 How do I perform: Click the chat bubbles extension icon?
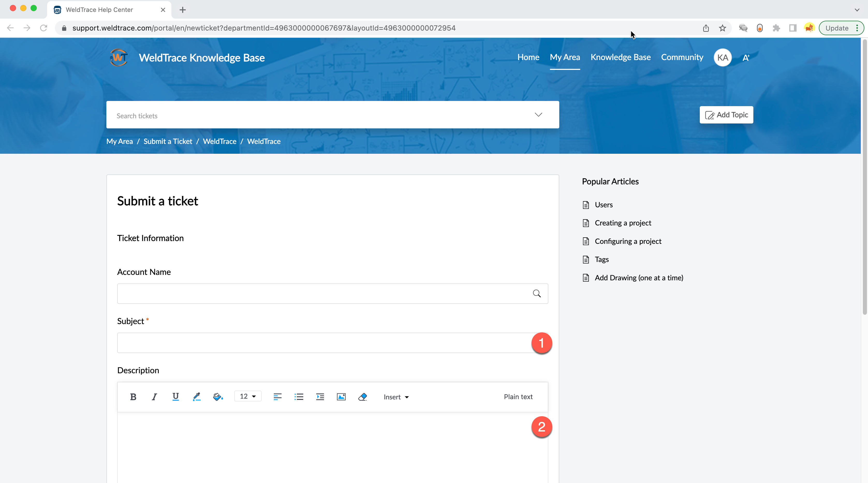click(743, 28)
